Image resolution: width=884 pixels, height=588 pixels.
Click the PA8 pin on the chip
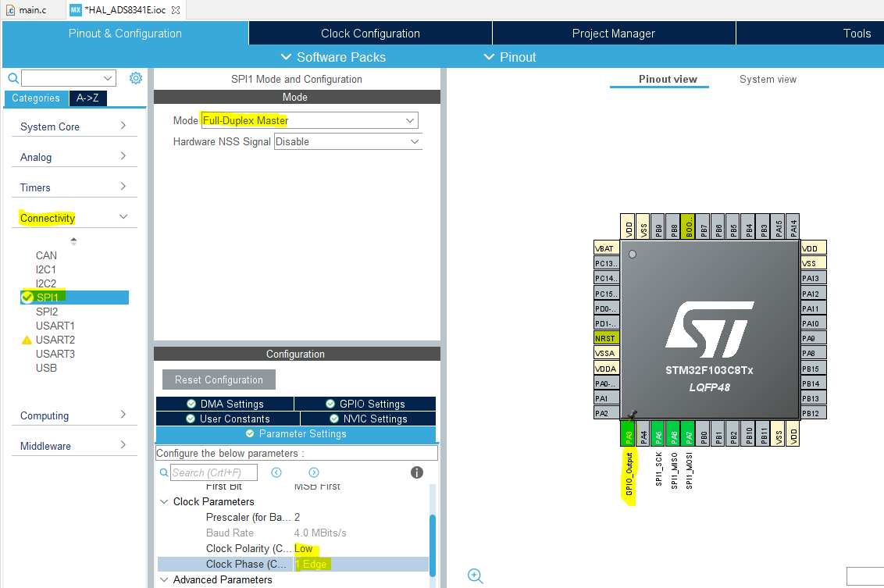coord(814,353)
